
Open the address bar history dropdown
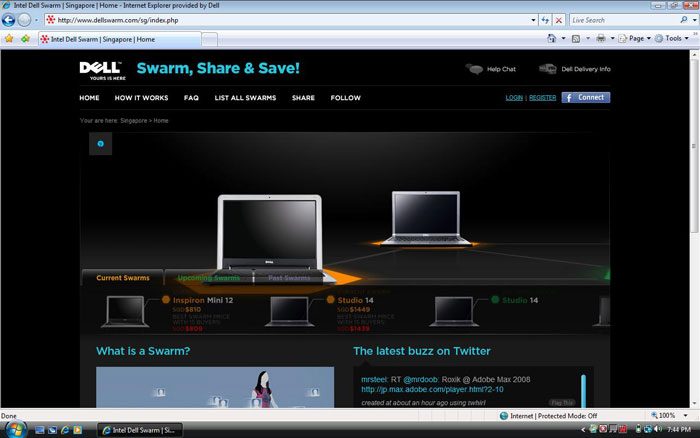point(533,20)
